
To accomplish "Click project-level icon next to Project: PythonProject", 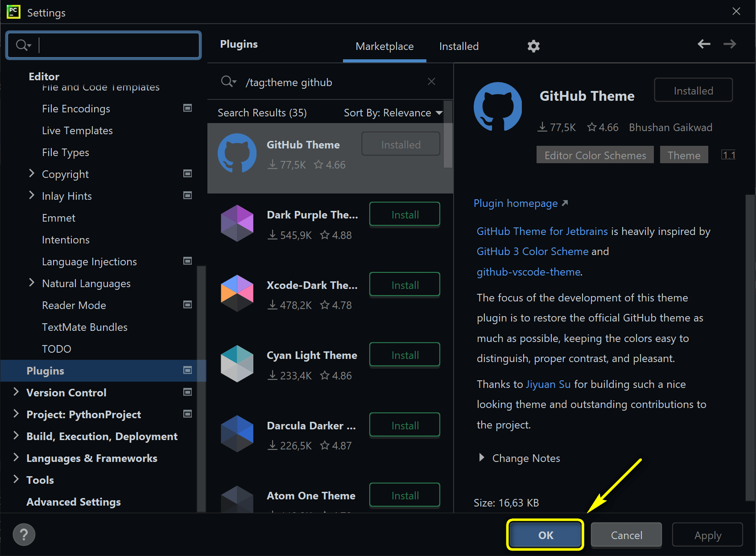I will click(x=188, y=414).
